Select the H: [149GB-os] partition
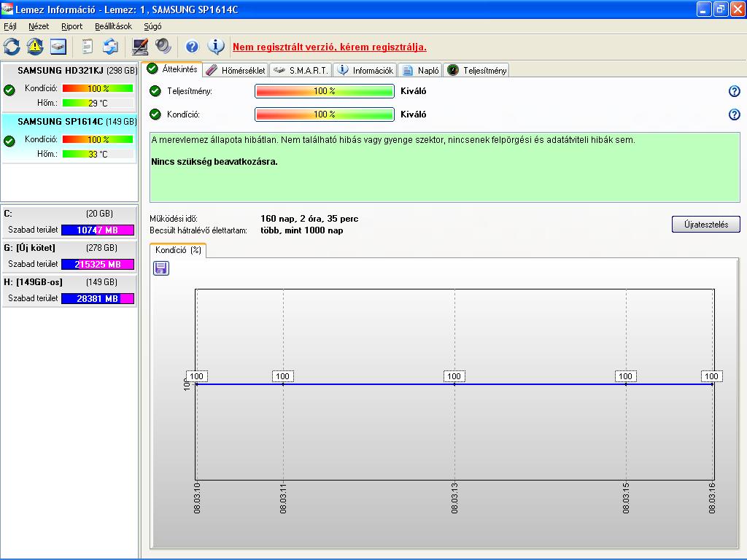 [x=69, y=290]
